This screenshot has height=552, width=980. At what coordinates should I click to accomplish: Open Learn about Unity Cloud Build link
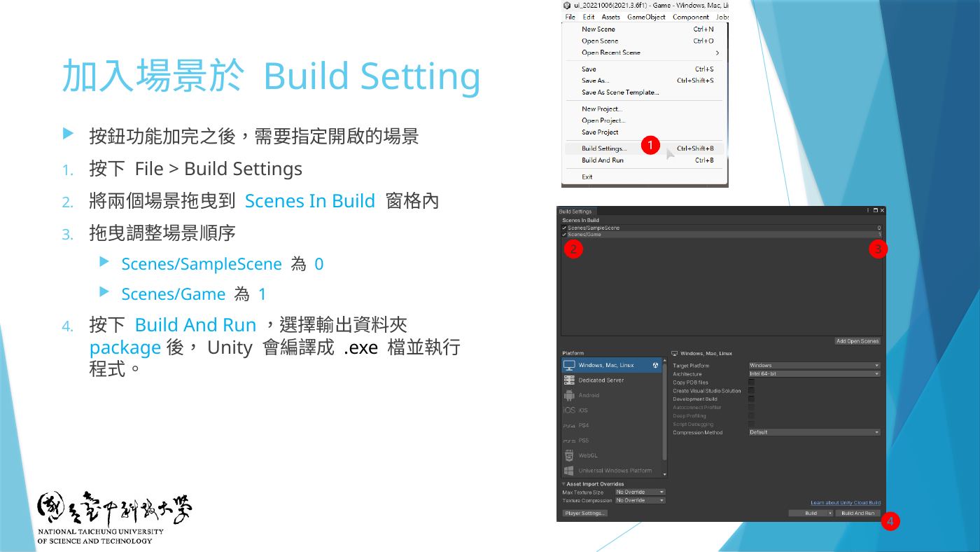point(846,503)
